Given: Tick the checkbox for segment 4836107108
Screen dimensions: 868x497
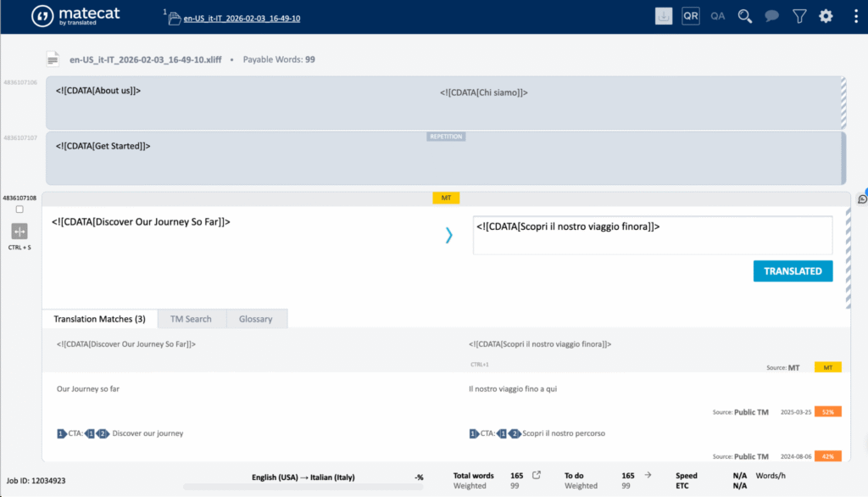Looking at the screenshot, I should (19, 209).
